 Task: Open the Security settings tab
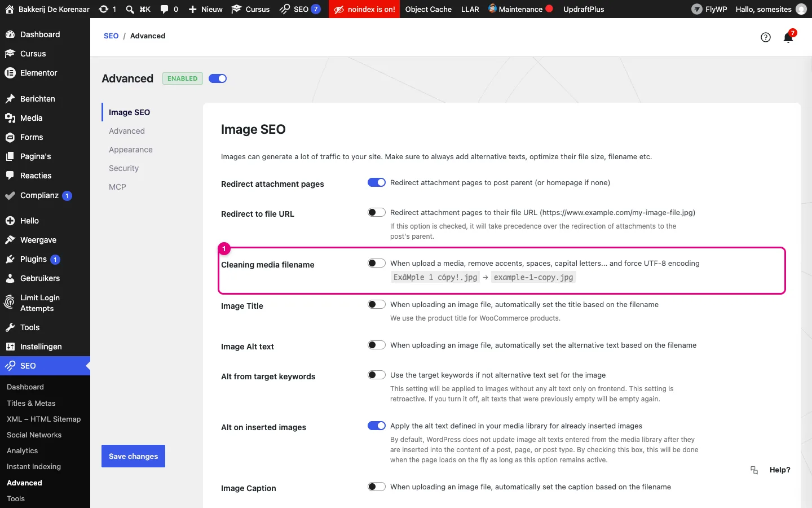coord(123,168)
